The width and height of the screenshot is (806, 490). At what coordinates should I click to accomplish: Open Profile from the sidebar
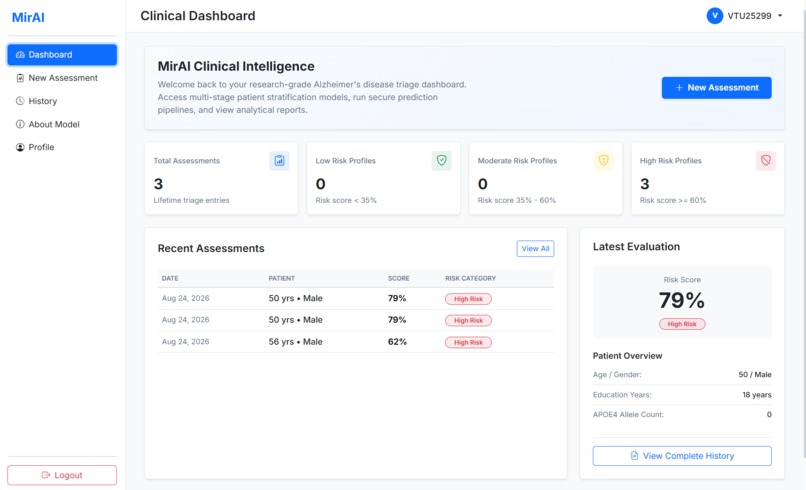pyautogui.click(x=62, y=147)
